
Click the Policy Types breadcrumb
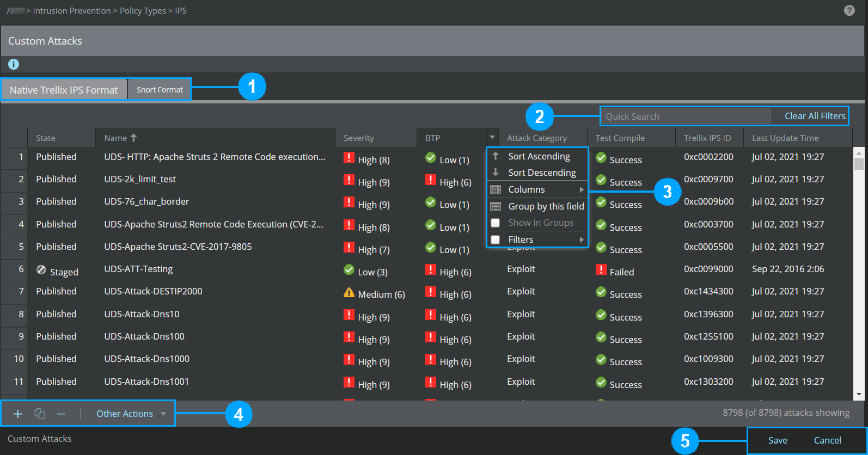(x=143, y=11)
